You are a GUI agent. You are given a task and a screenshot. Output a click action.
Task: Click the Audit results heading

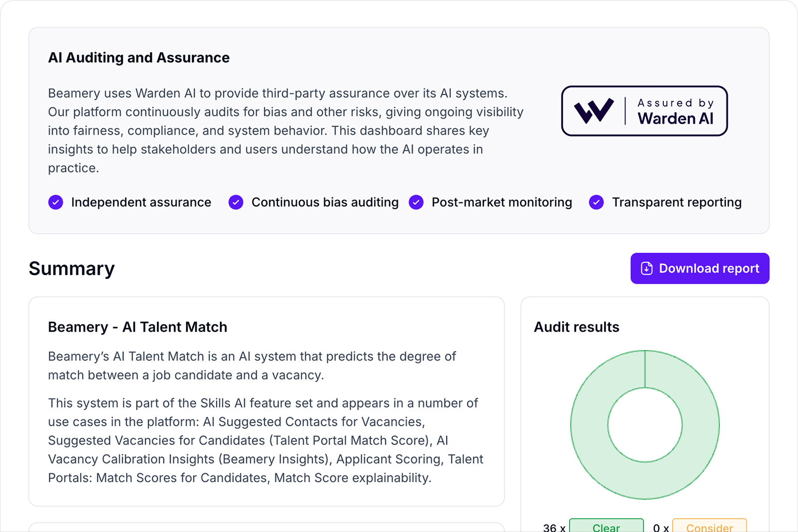pos(577,327)
